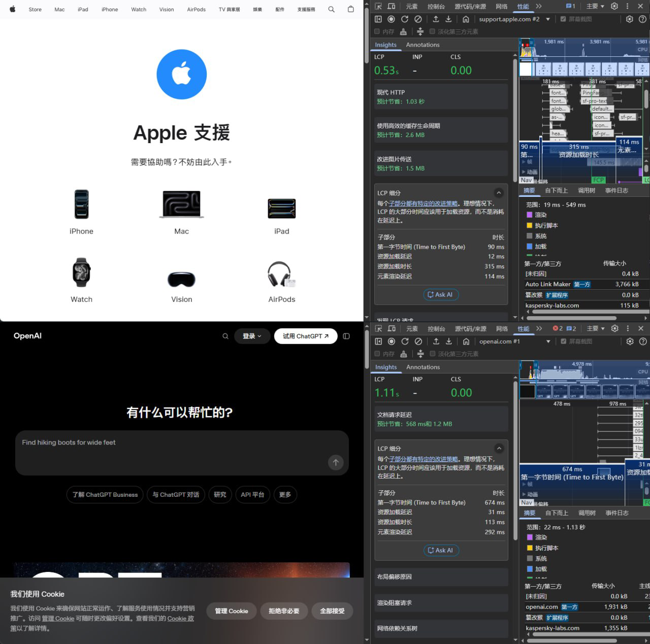Open 主要 context dropdown in openai.com DevTools
The width and height of the screenshot is (650, 644).
[x=596, y=328]
